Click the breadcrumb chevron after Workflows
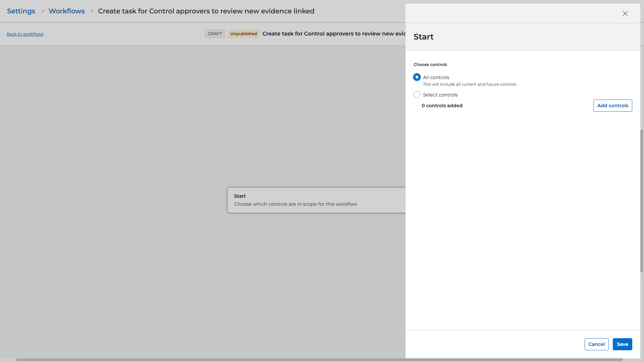644x362 pixels. coord(92,11)
